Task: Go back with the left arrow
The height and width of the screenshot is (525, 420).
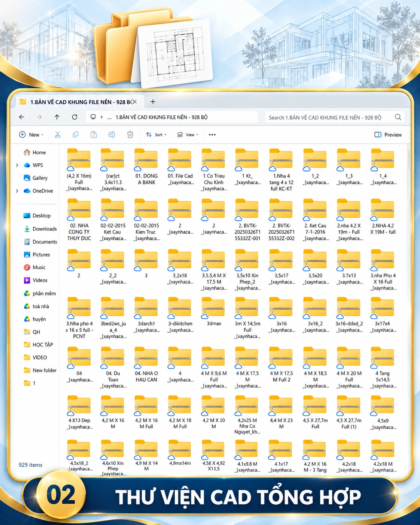Action: [22, 117]
